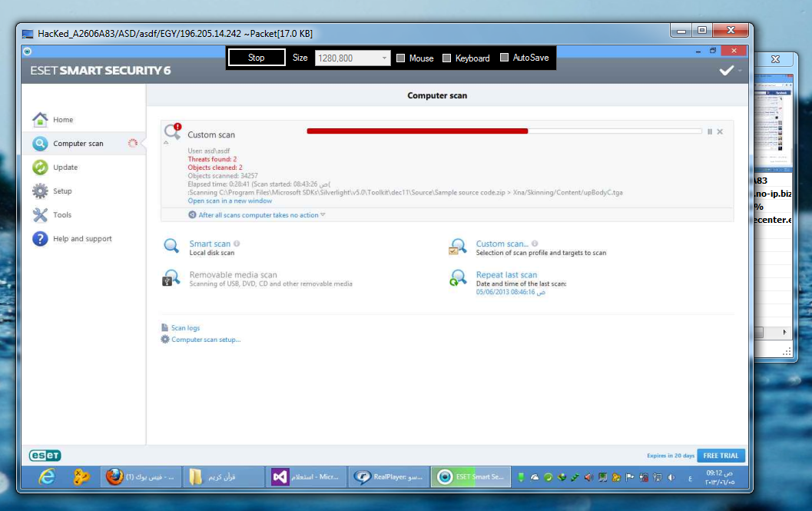Image resolution: width=812 pixels, height=511 pixels.
Task: Click the background window's scrollbar right arrow
Action: 784,332
